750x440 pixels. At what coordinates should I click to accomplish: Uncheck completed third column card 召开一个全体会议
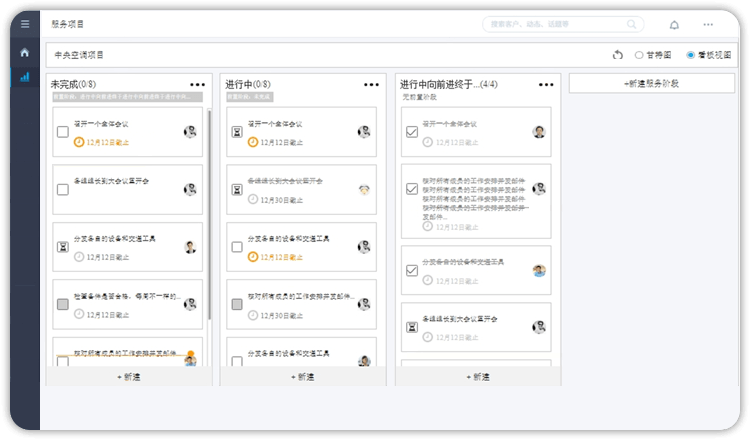[412, 132]
